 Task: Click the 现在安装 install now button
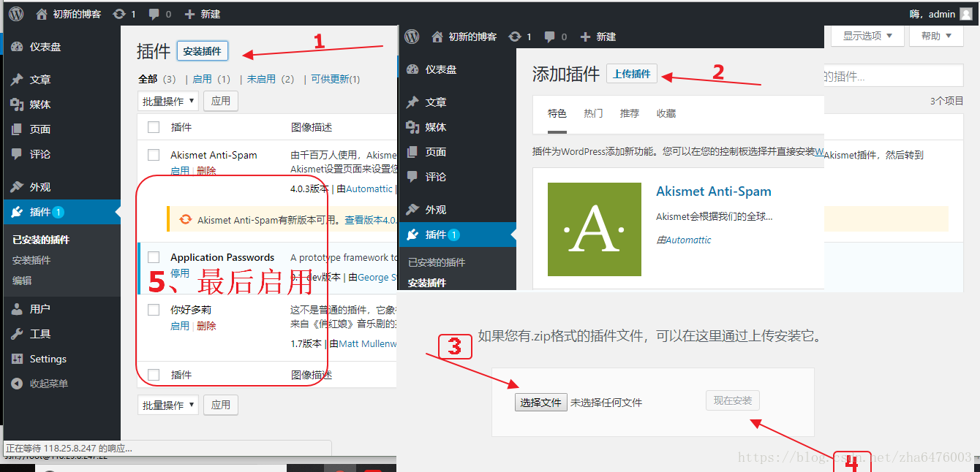click(733, 400)
